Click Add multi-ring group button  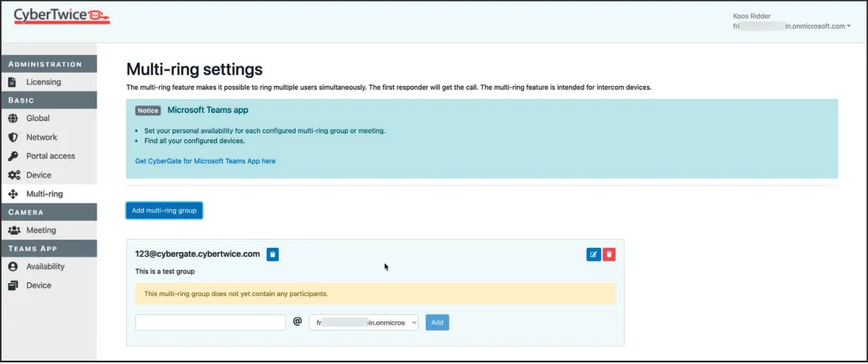click(164, 211)
